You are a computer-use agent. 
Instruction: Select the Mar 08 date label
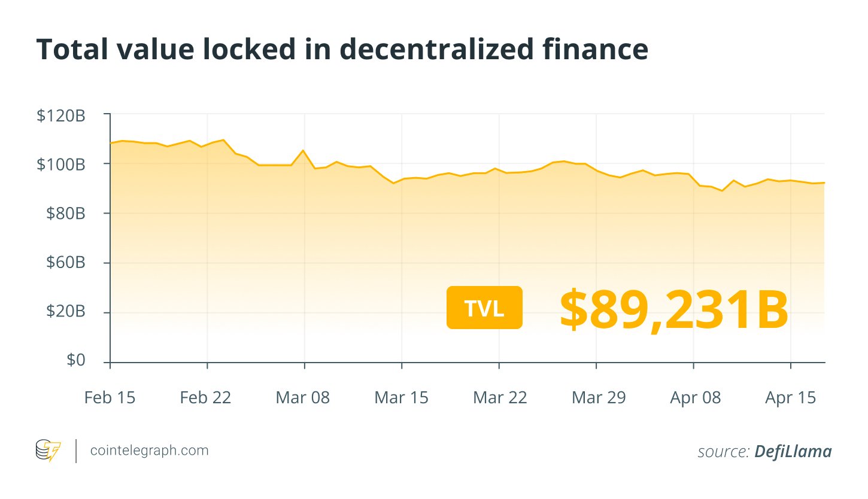[x=303, y=397]
